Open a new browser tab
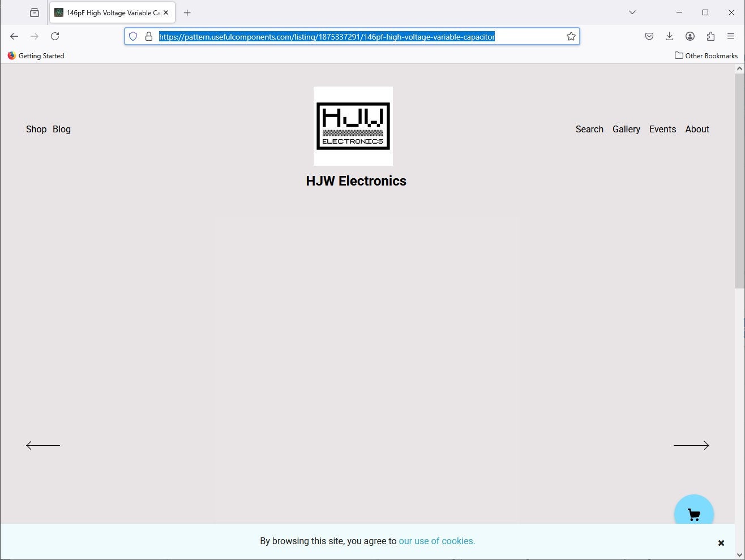 point(187,12)
